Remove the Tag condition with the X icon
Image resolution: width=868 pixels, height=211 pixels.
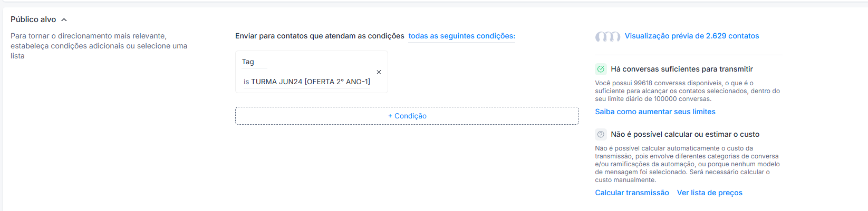(379, 72)
